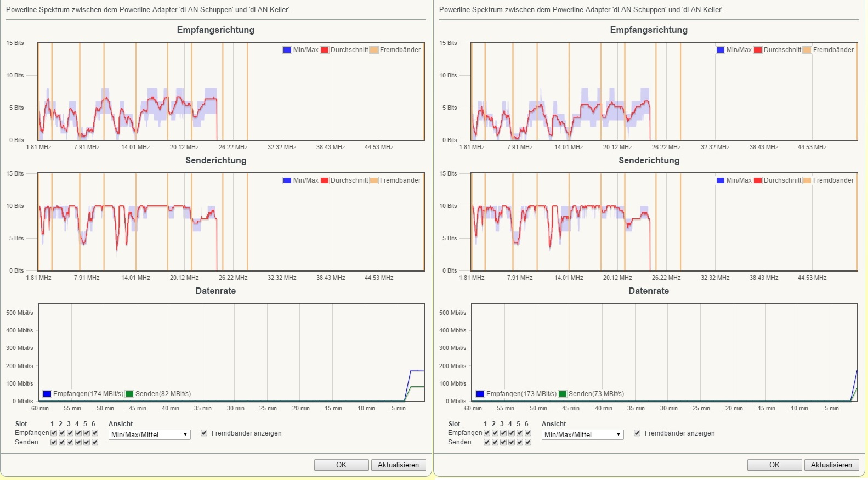Image resolution: width=868 pixels, height=480 pixels.
Task: Uncheck Senden slot 1 in left window
Action: [x=54, y=442]
